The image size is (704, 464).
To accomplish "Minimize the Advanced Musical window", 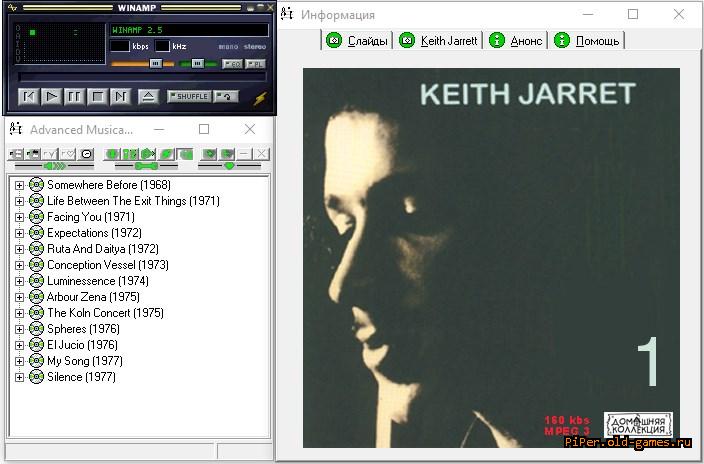I will coord(159,129).
